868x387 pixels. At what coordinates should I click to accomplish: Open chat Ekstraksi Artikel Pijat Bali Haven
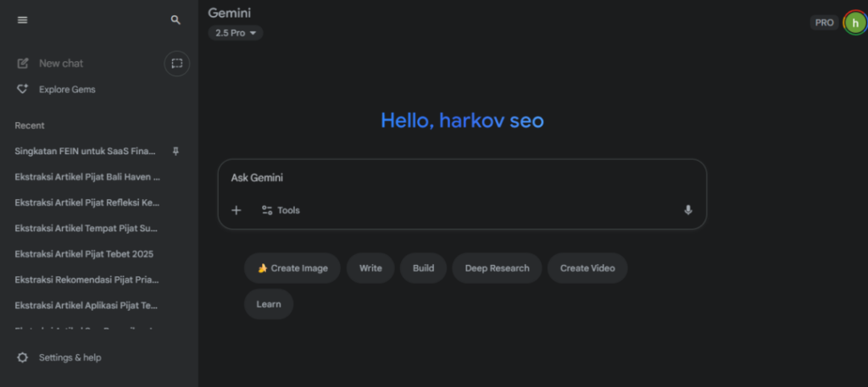[x=87, y=177]
